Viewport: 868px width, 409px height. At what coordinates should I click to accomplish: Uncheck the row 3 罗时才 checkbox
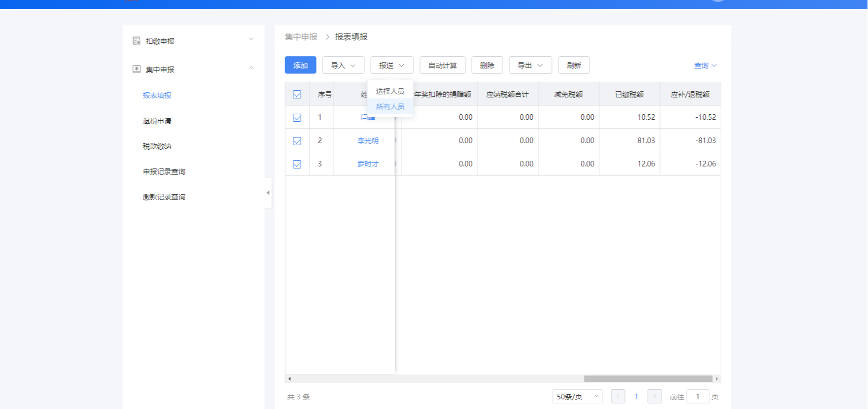pos(297,164)
